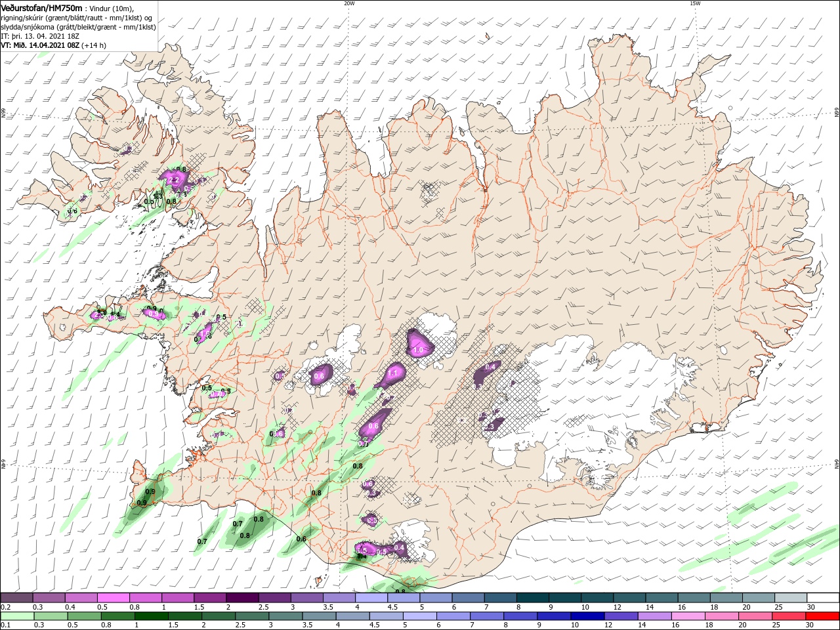This screenshot has width=840, height=630.
Task: Select the darkest purple 2–2.5 swatch, upper scale
Action: 241,598
